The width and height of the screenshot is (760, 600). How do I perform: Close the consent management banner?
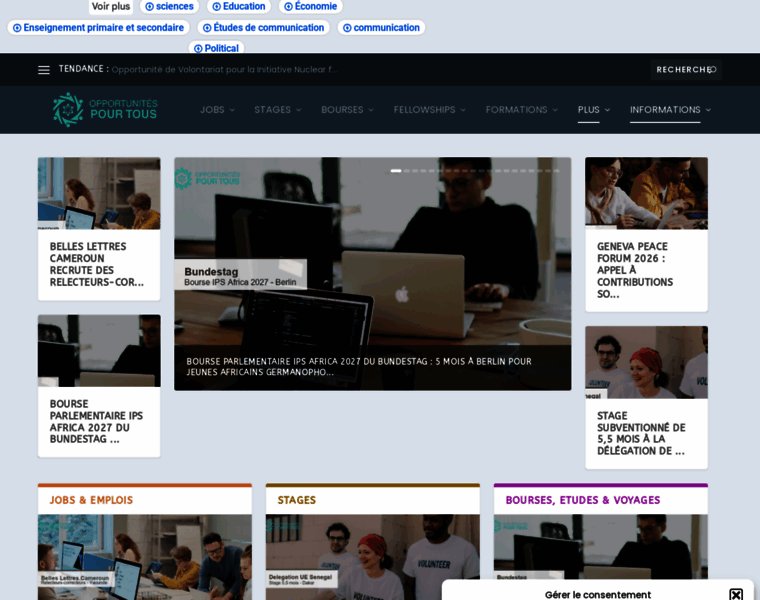tap(736, 594)
